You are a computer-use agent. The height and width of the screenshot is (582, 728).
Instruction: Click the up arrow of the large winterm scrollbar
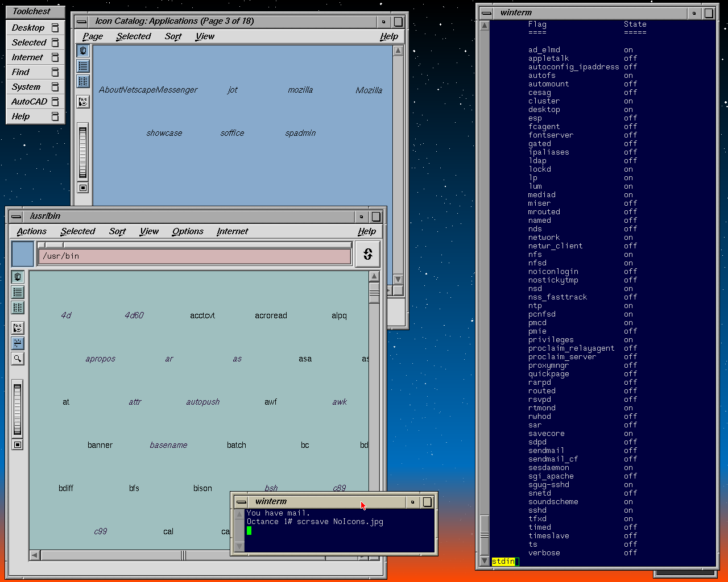pos(485,26)
